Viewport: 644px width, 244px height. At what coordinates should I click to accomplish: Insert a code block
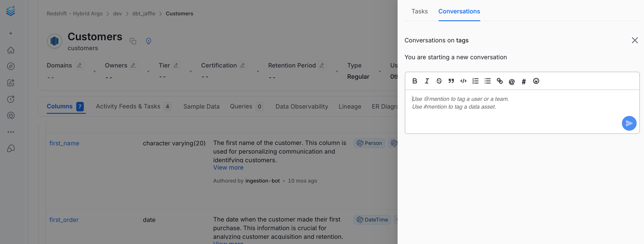(463, 81)
